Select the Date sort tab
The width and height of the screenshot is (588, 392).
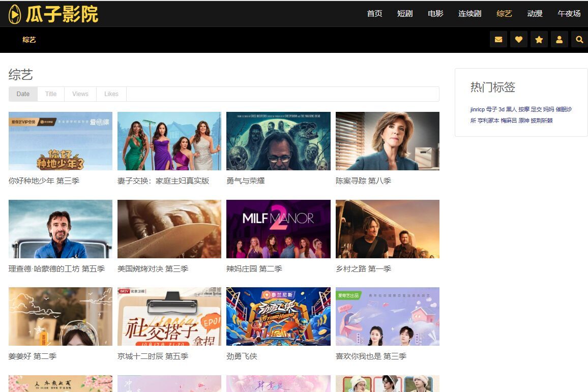[23, 94]
